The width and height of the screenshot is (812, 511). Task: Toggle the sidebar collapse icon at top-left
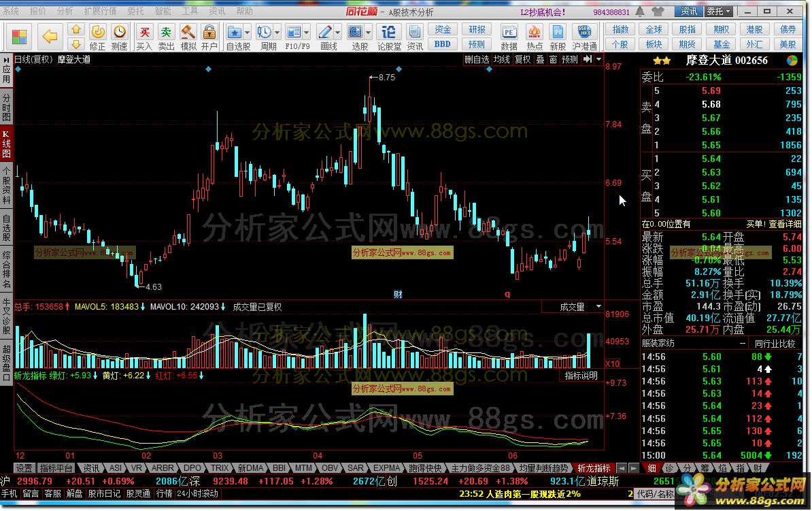coord(6,60)
